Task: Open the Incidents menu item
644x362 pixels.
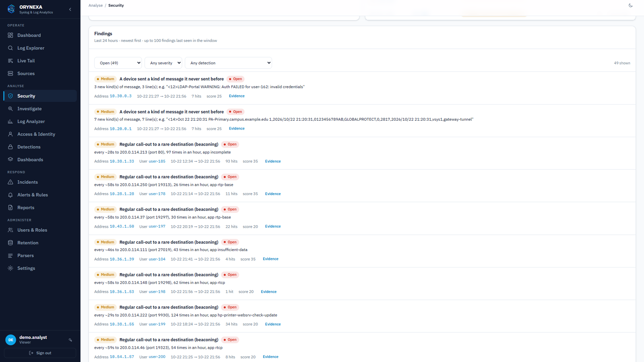Action: point(40,182)
